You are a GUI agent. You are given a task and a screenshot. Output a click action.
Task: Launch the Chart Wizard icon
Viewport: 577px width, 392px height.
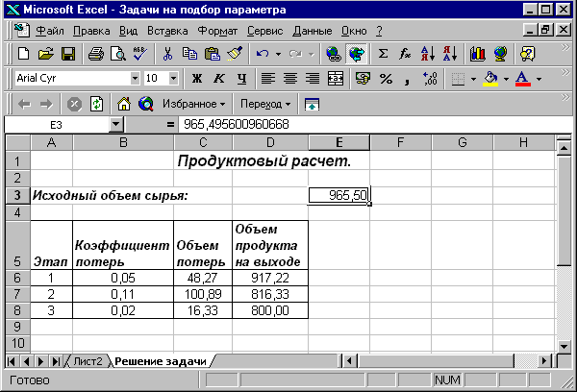(x=477, y=54)
